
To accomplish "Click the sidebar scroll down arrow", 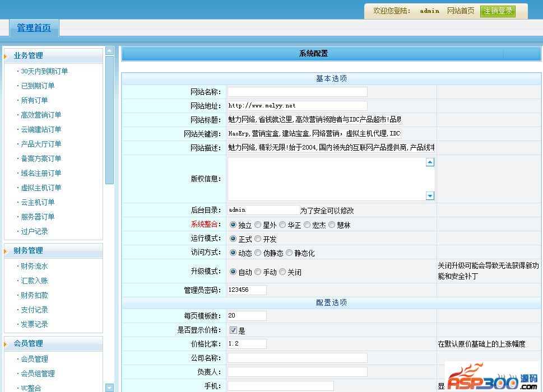I will [109, 387].
